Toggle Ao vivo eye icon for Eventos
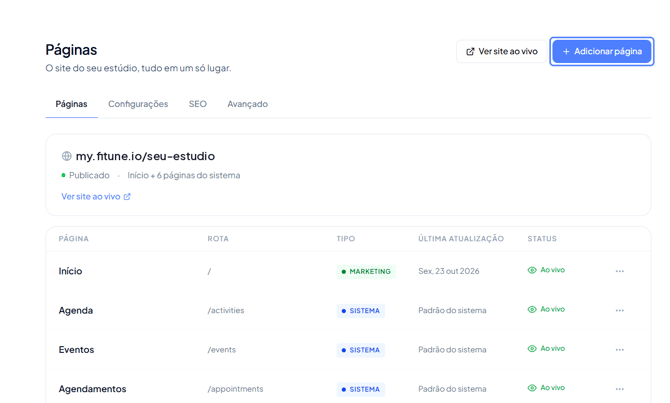 (532, 349)
